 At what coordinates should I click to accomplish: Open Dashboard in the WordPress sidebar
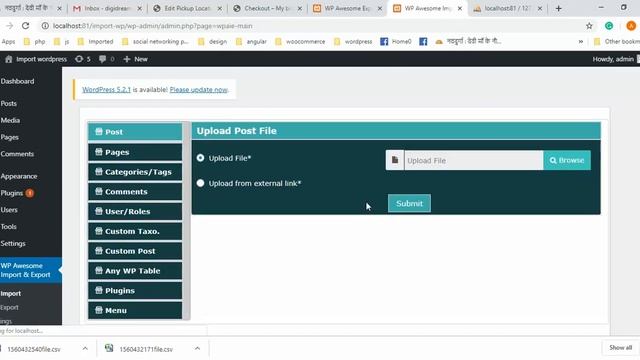pyautogui.click(x=18, y=81)
